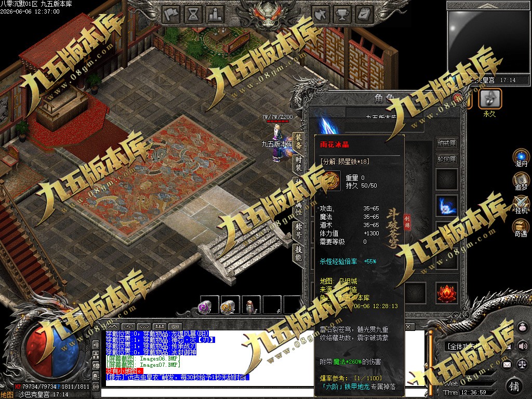
Task: Select empty hotbar slot 4
Action: click(272, 305)
